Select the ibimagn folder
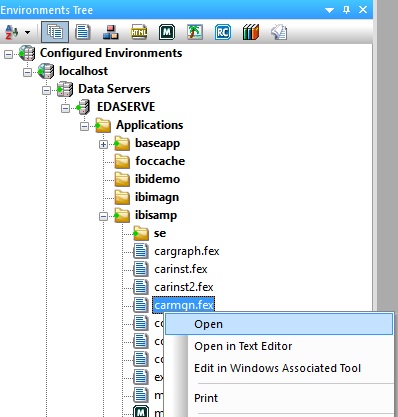 click(157, 197)
